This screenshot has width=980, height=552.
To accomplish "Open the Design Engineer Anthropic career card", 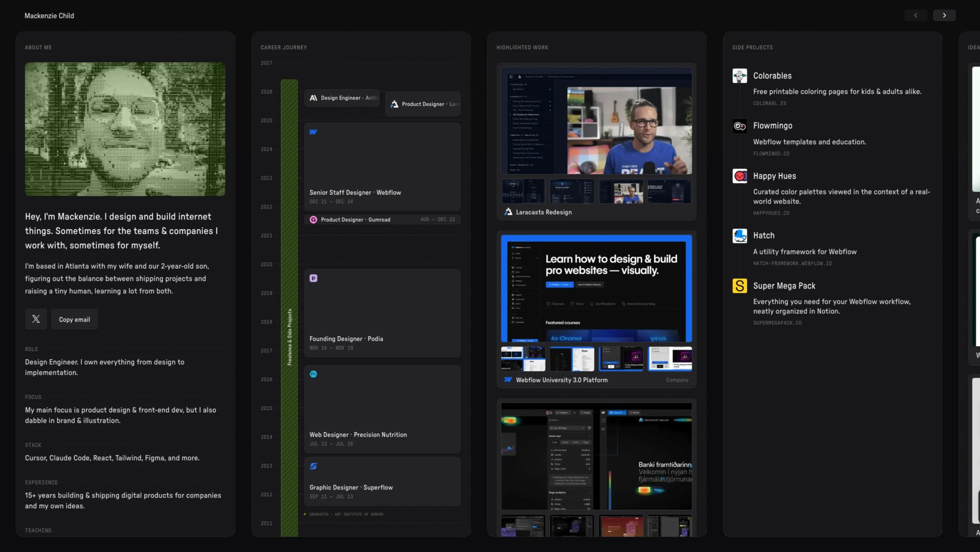I will click(x=342, y=98).
